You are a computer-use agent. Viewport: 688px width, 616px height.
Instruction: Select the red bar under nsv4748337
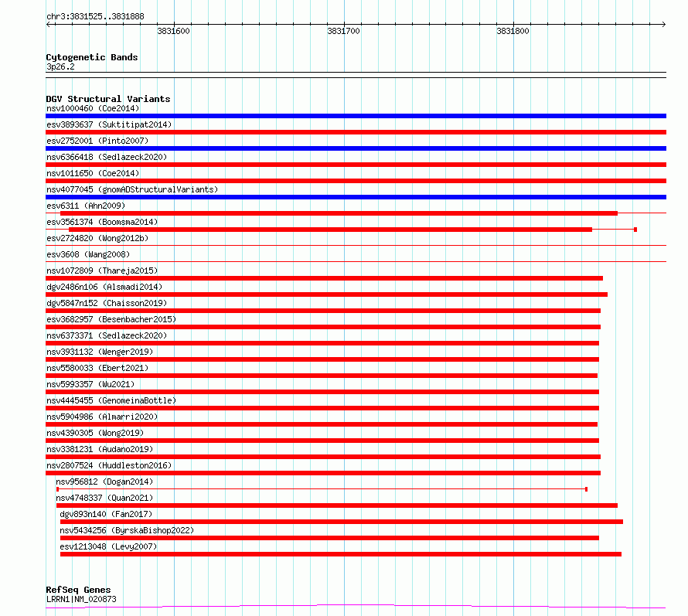337,505
